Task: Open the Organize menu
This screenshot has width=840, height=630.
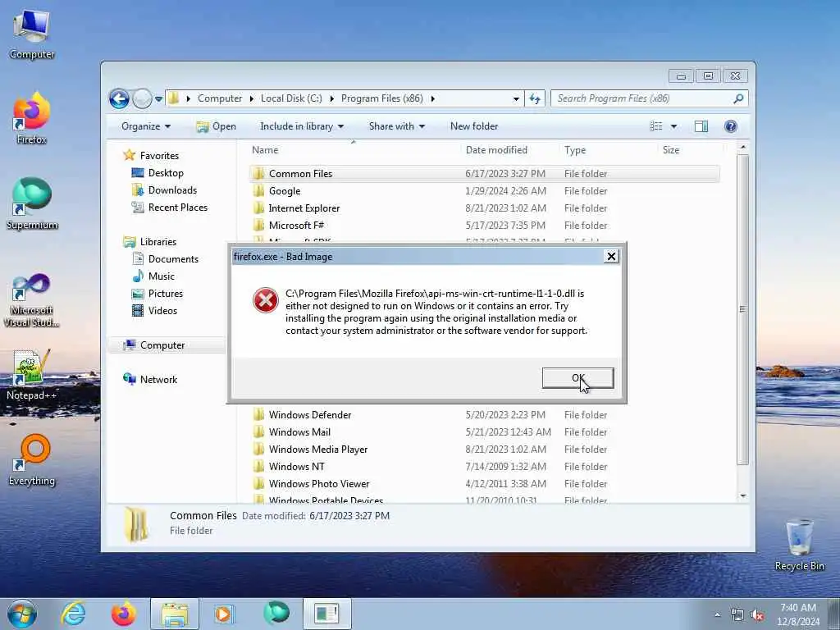Action: point(146,126)
